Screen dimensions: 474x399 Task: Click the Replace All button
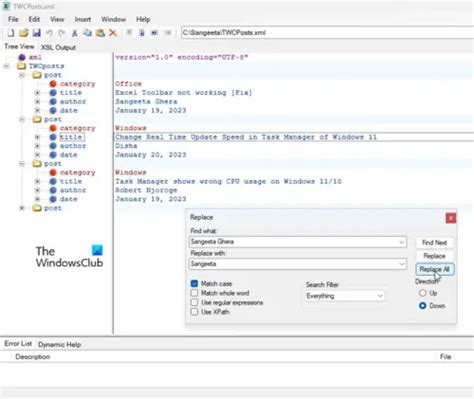click(x=434, y=269)
